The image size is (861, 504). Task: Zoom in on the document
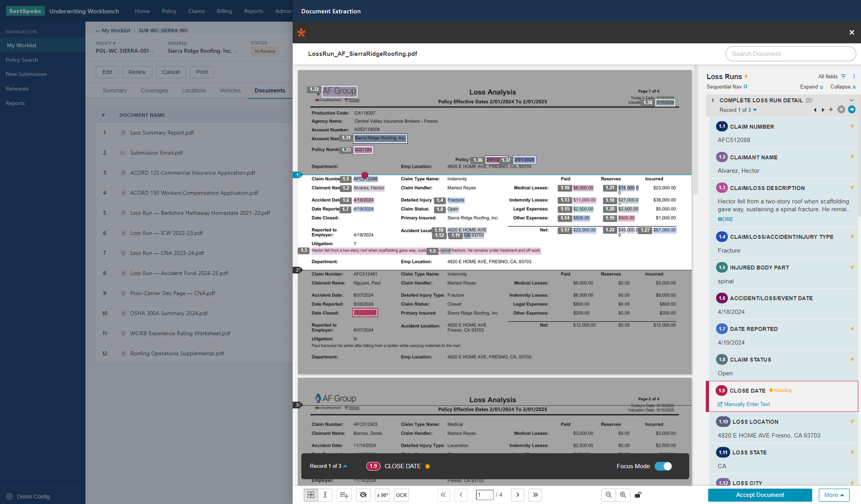pos(623,495)
